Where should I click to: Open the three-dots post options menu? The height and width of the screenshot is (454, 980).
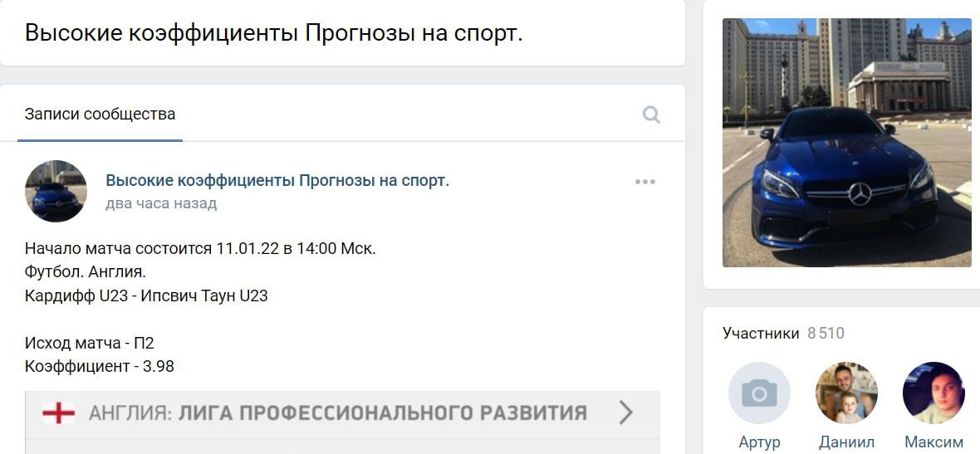click(645, 182)
